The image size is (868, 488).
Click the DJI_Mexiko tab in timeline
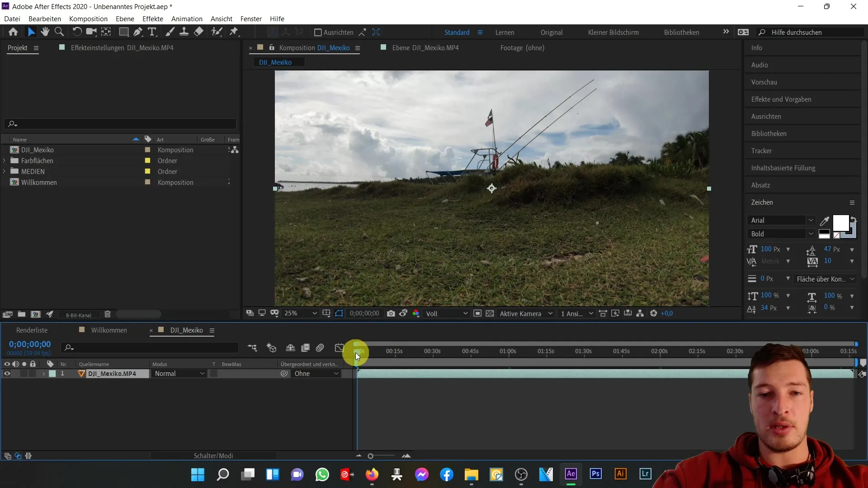186,330
